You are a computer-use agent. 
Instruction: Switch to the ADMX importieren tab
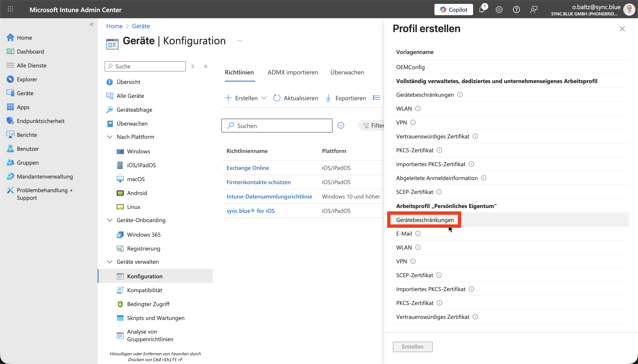coord(293,72)
